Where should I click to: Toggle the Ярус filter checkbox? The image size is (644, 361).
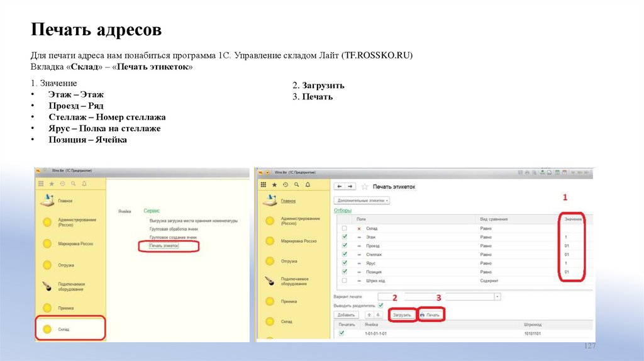344,263
